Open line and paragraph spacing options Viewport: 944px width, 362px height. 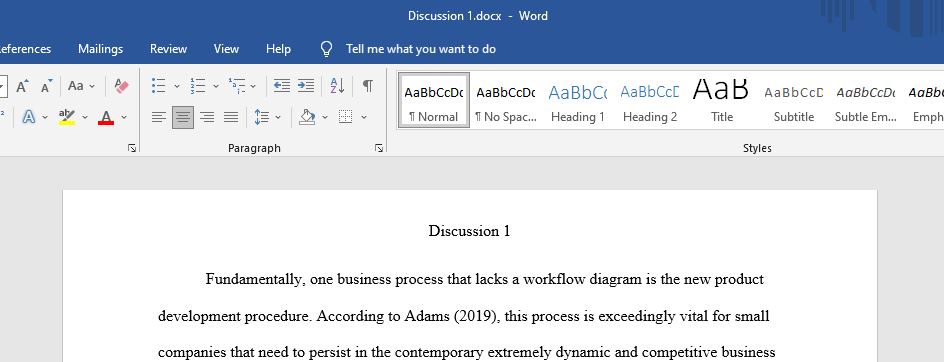261,117
